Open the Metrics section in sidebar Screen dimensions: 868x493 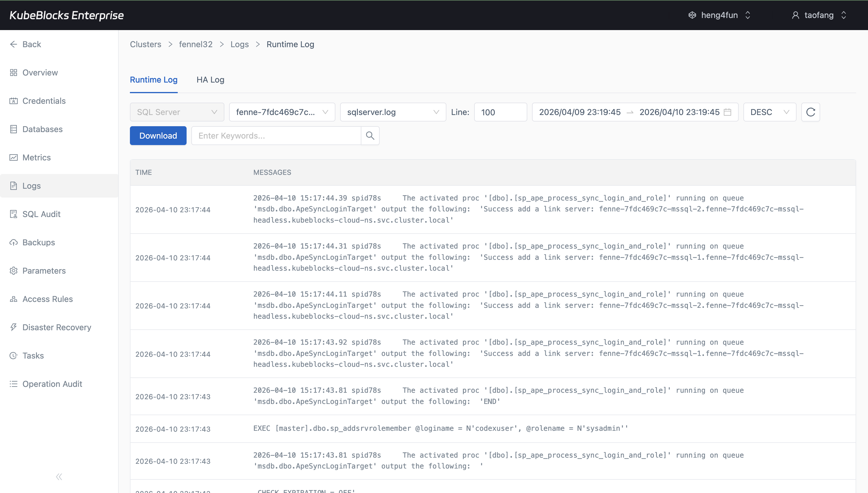pyautogui.click(x=37, y=157)
